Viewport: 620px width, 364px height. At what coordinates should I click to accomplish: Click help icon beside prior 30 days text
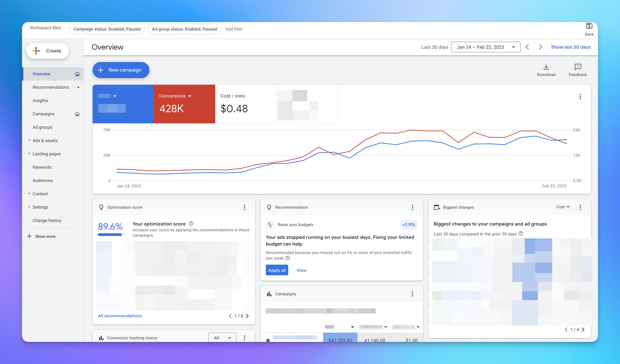click(x=521, y=233)
